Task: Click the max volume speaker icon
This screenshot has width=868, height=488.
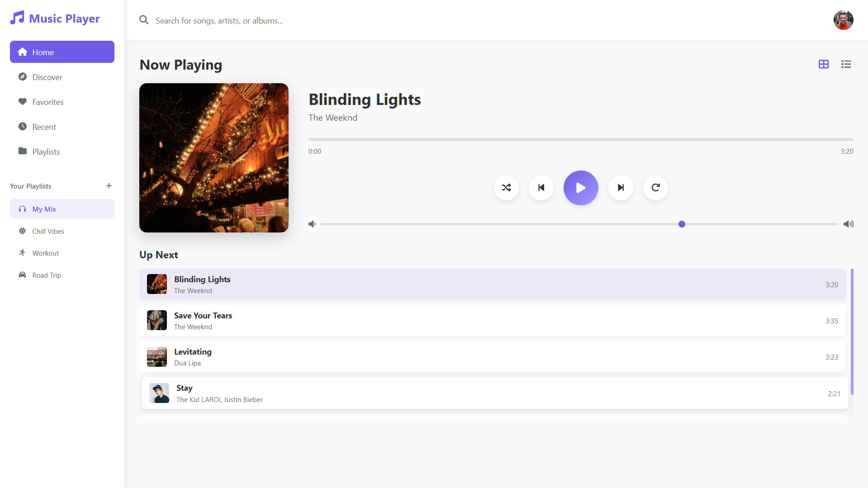Action: (849, 224)
